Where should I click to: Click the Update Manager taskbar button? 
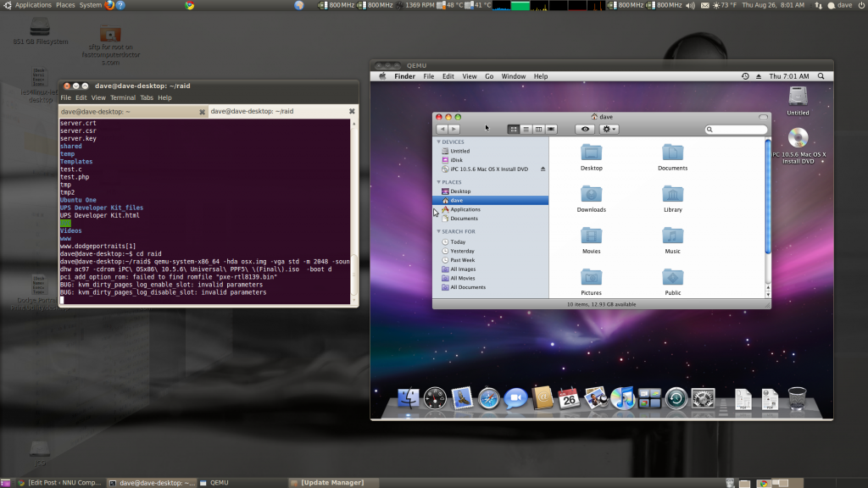pyautogui.click(x=332, y=483)
